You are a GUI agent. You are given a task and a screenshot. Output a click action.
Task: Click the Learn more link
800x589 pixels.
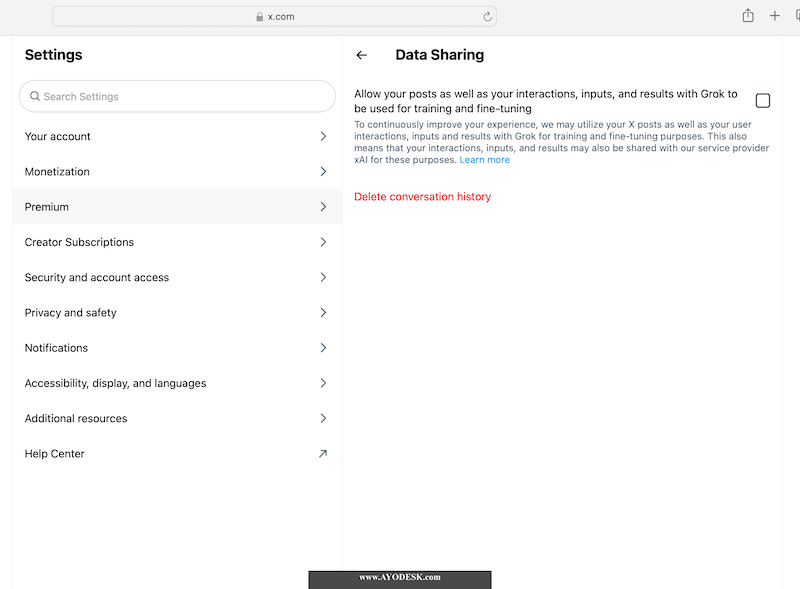pos(485,159)
